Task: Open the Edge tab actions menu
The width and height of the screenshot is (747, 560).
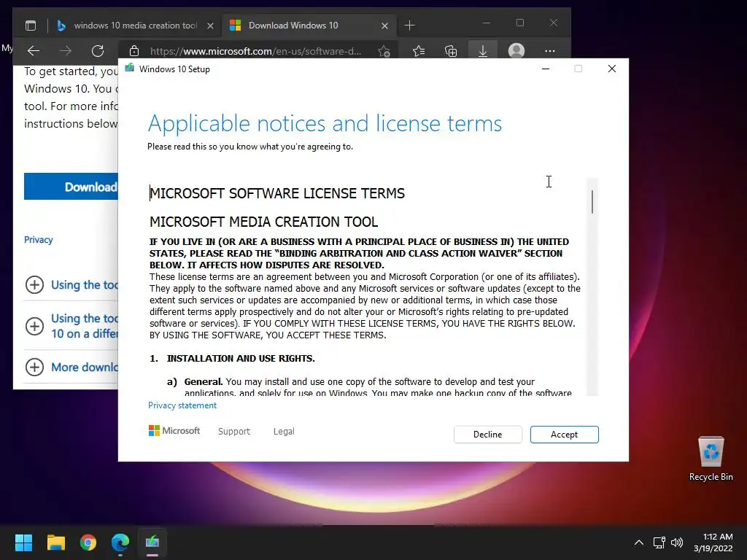Action: (x=31, y=26)
